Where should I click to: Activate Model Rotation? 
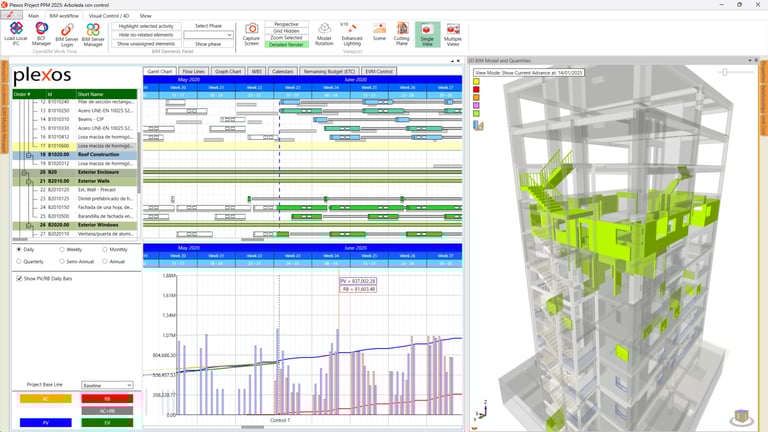point(324,34)
